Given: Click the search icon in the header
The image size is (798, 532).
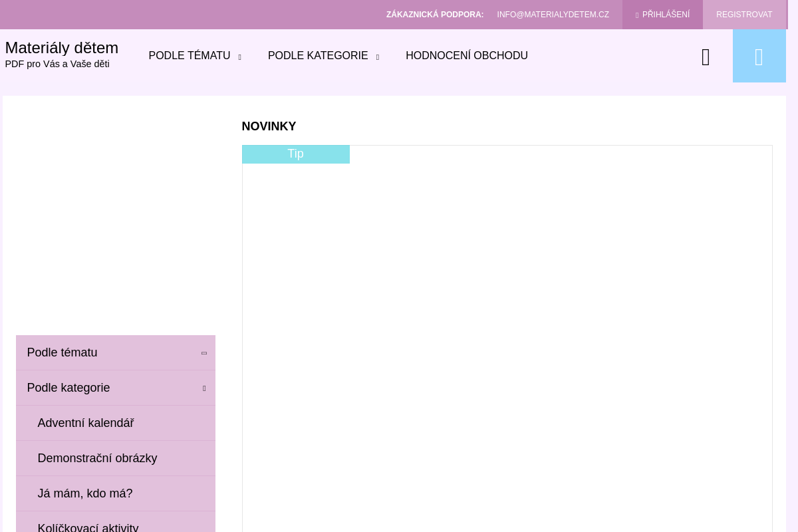Looking at the screenshot, I should coord(706,57).
